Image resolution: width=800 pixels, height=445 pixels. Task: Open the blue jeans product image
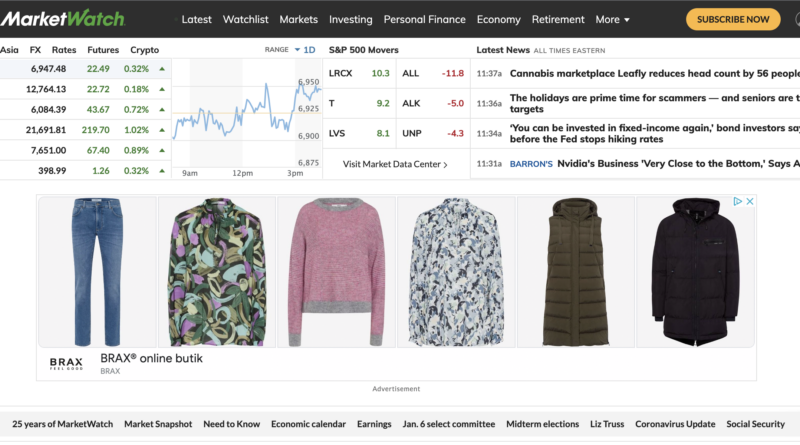[96, 270]
